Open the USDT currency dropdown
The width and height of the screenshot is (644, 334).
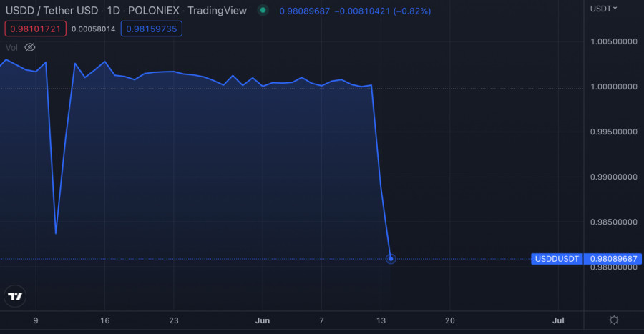pyautogui.click(x=603, y=9)
